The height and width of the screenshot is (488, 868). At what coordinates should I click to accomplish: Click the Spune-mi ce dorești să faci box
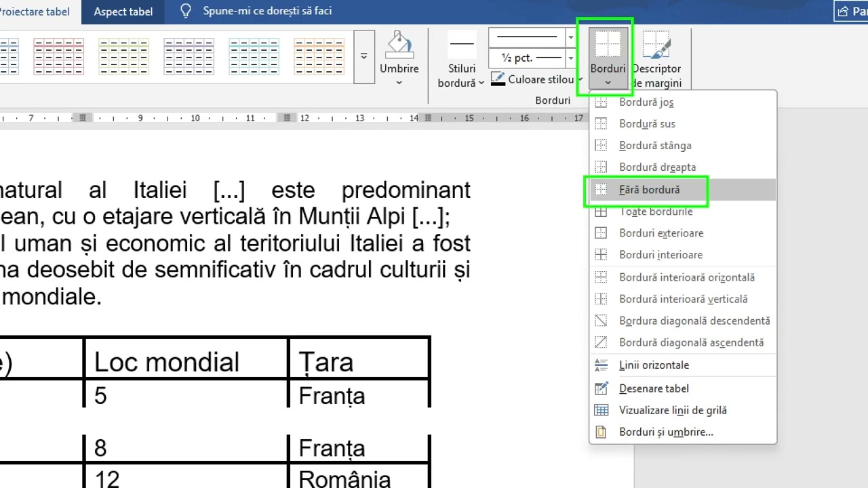click(x=267, y=12)
